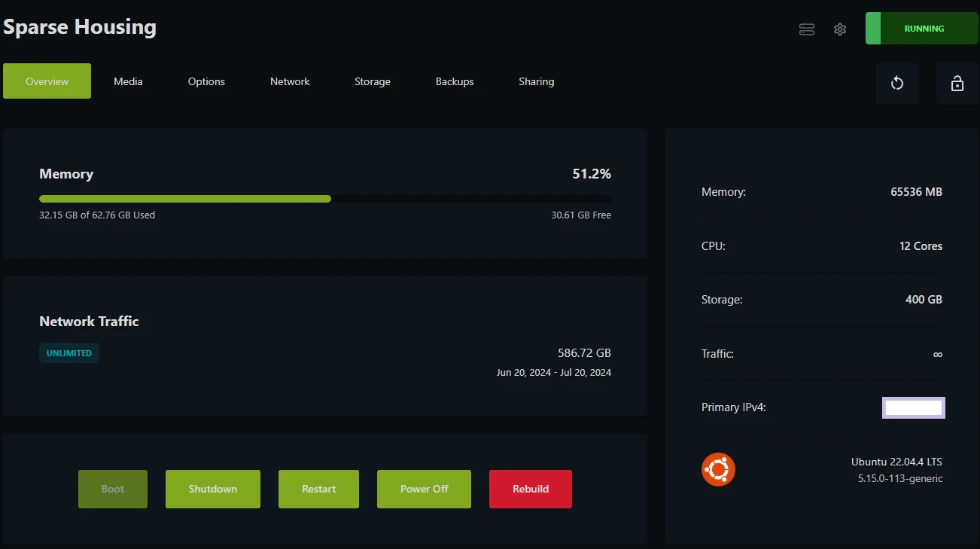Click the RUNNING status indicator
Viewport: 980px width, 549px height.
(x=921, y=29)
